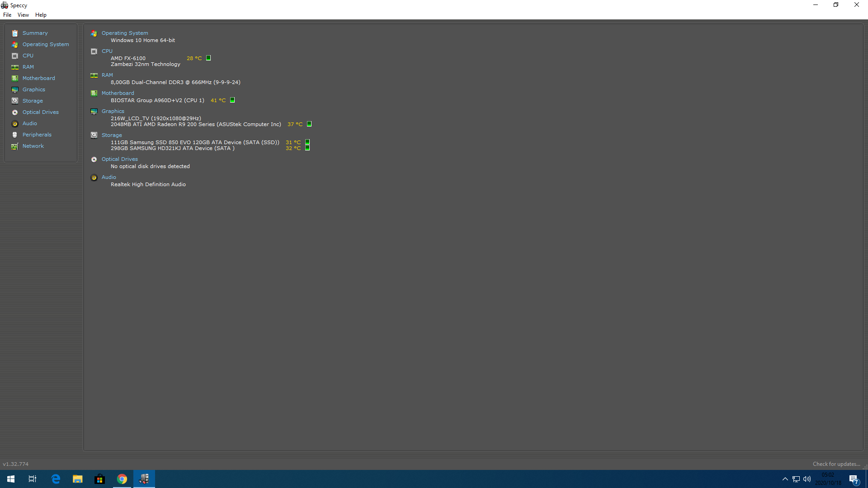
Task: Open Storage via the hard drive icon
Action: click(x=15, y=101)
